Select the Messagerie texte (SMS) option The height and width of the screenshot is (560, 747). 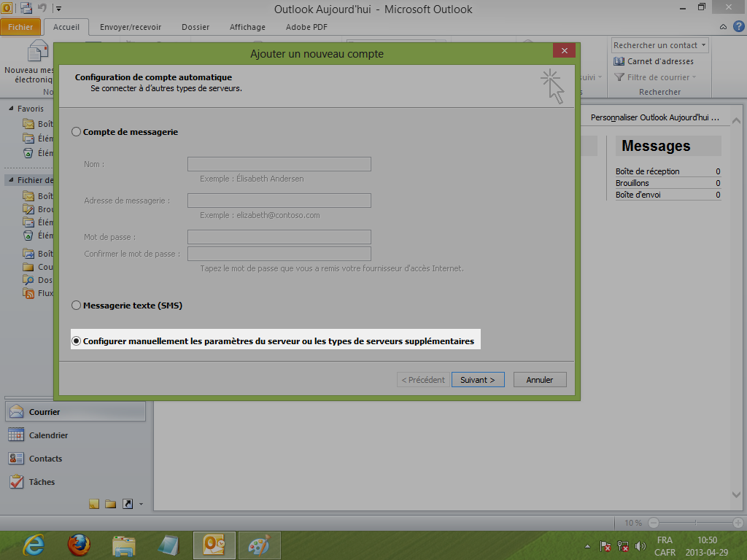[x=76, y=306]
